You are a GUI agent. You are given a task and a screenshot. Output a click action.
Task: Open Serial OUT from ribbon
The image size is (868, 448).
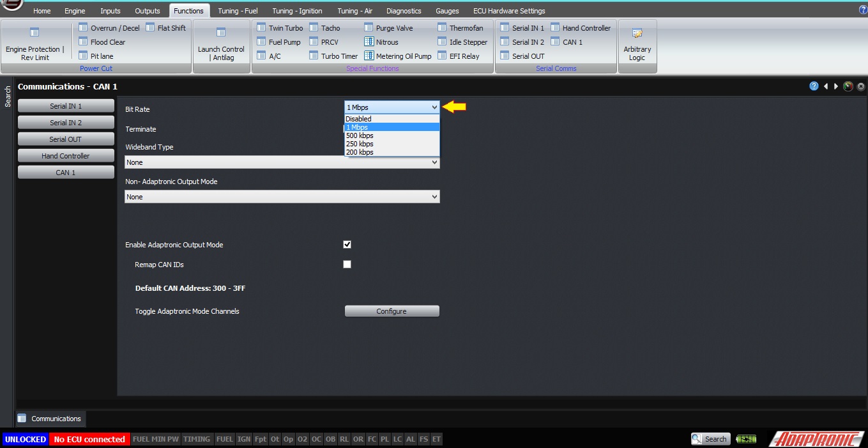coord(522,56)
